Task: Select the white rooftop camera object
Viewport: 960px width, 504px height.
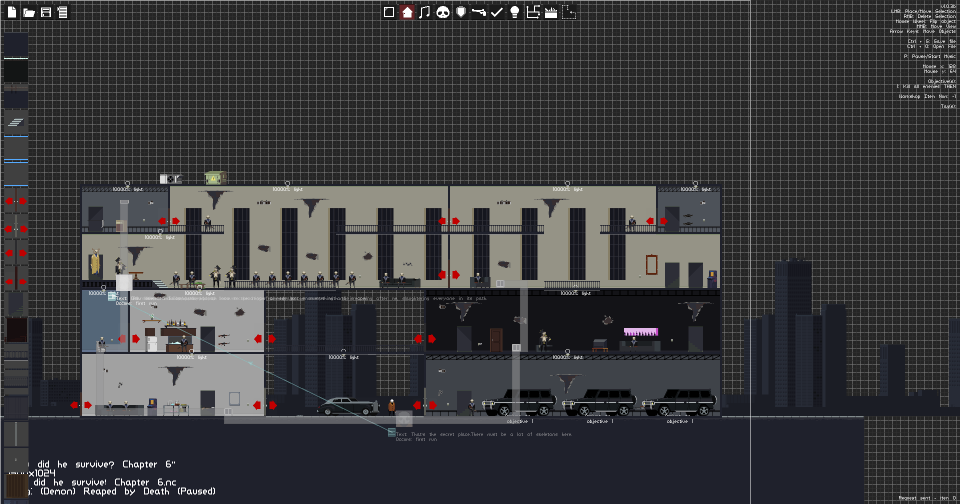Action: pyautogui.click(x=171, y=179)
